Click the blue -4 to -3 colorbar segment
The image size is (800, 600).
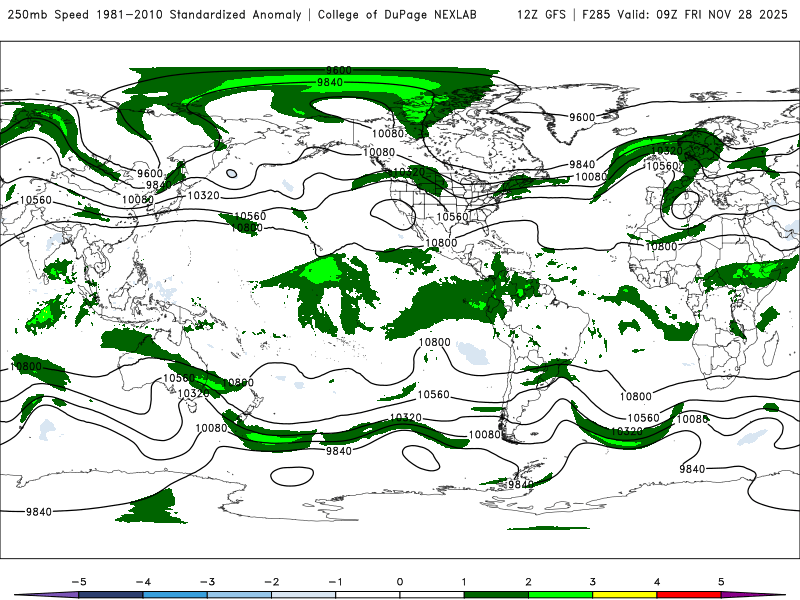coord(175,595)
